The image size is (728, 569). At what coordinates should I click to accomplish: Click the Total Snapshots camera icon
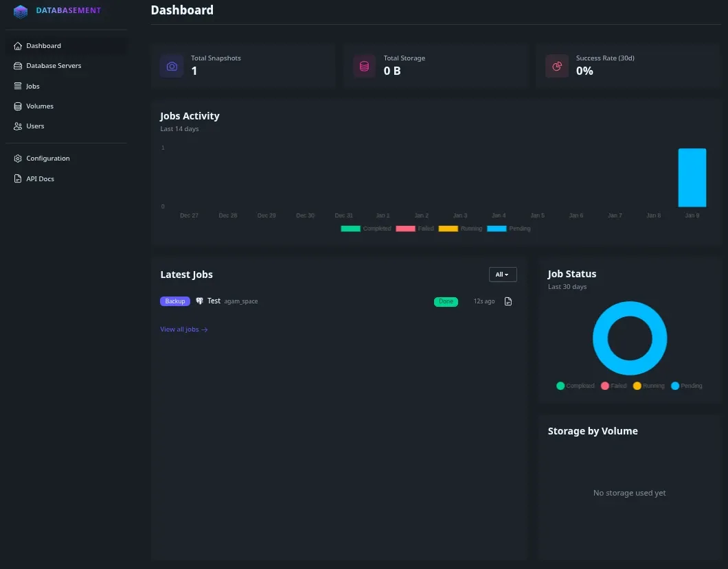point(172,66)
